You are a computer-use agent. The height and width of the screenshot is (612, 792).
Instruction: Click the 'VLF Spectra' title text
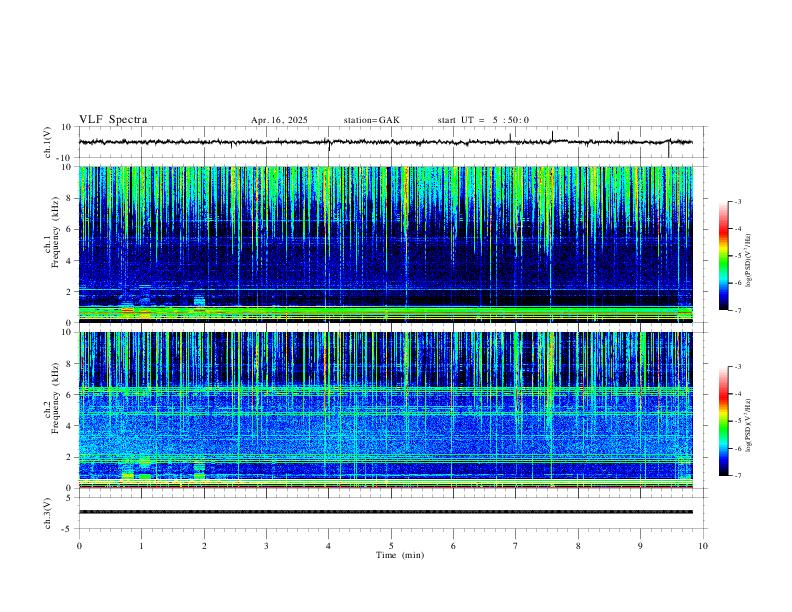coord(113,120)
